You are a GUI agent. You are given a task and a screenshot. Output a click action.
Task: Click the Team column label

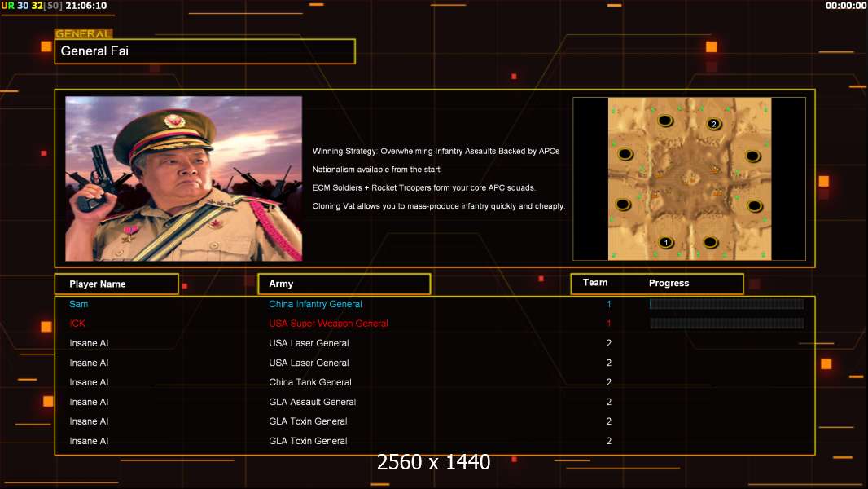(x=595, y=283)
